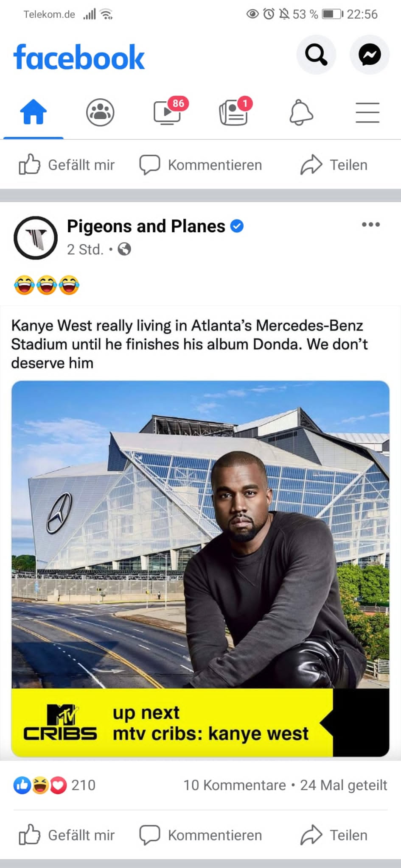The height and width of the screenshot is (868, 401).
Task: Comment on the Kanye West post
Action: click(x=201, y=835)
